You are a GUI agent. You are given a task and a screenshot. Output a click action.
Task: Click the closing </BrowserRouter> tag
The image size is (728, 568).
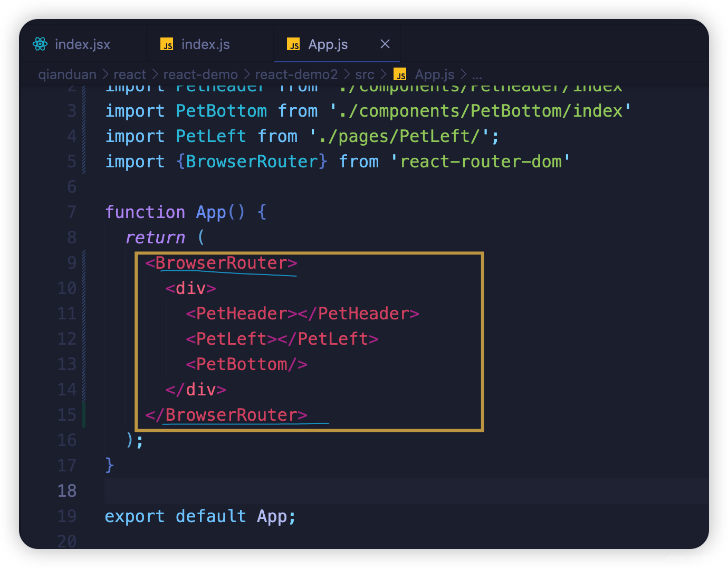tap(226, 415)
